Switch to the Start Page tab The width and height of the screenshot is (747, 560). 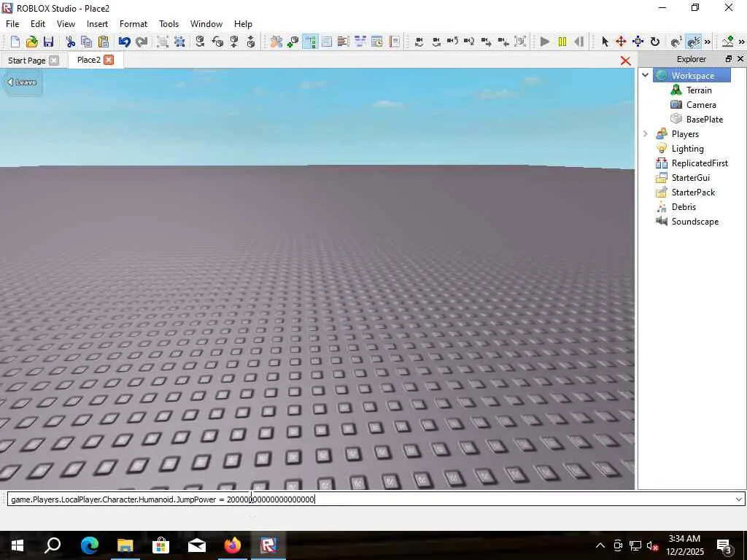(27, 61)
